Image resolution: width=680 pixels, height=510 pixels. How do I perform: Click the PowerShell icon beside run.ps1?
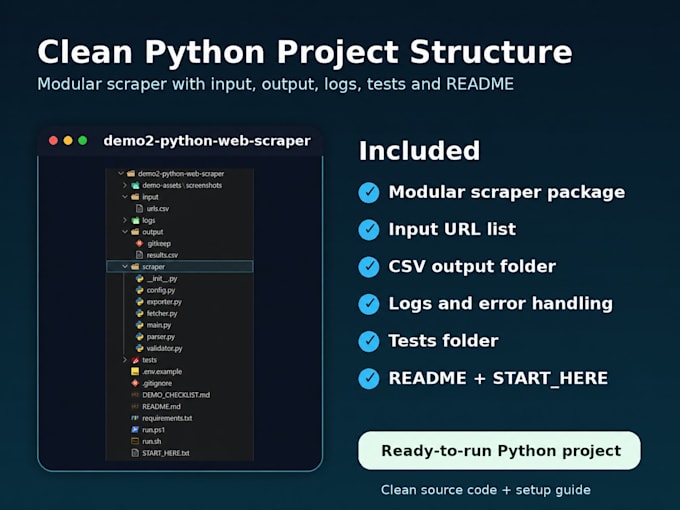pos(135,430)
